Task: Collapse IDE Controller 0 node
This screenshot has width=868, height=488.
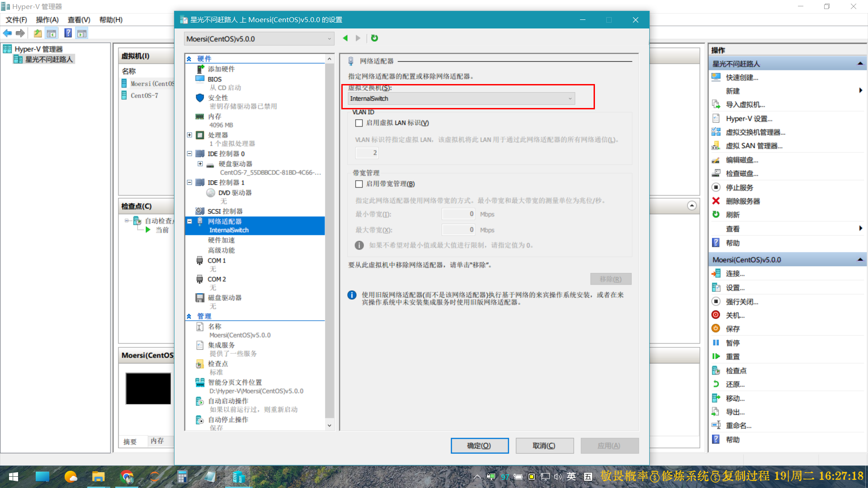Action: [x=189, y=153]
